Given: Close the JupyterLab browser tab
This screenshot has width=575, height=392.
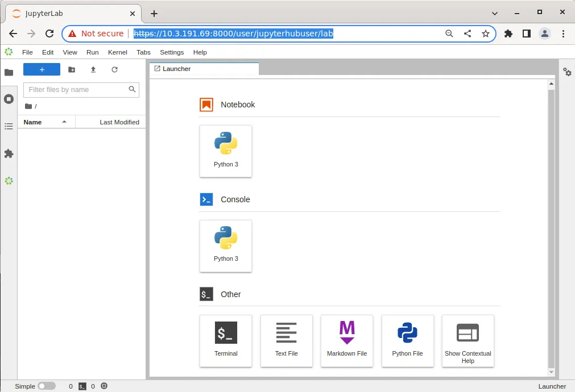Looking at the screenshot, I should click(x=133, y=14).
